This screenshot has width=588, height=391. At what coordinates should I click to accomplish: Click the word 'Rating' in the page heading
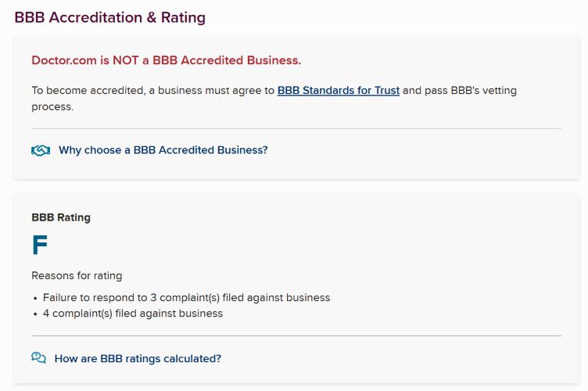coord(183,18)
